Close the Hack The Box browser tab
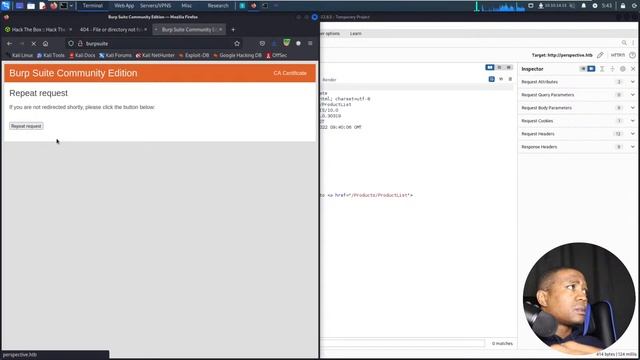This screenshot has height=360, width=640. (70, 29)
